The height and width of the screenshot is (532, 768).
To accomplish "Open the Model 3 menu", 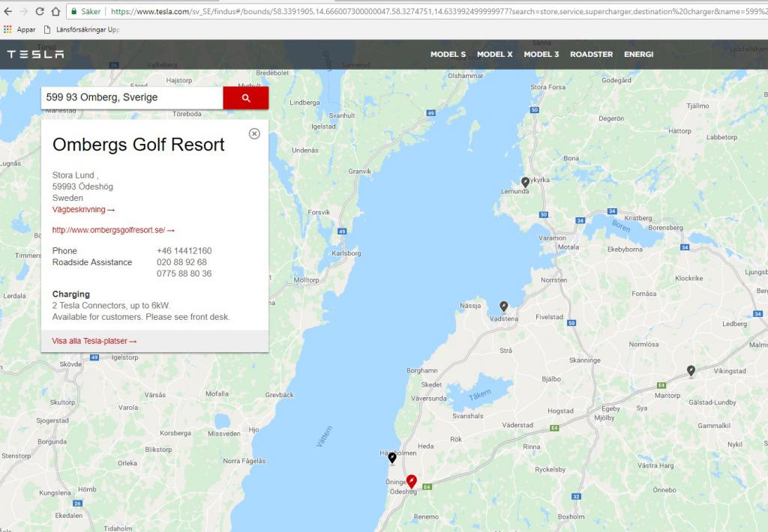I will (x=541, y=55).
